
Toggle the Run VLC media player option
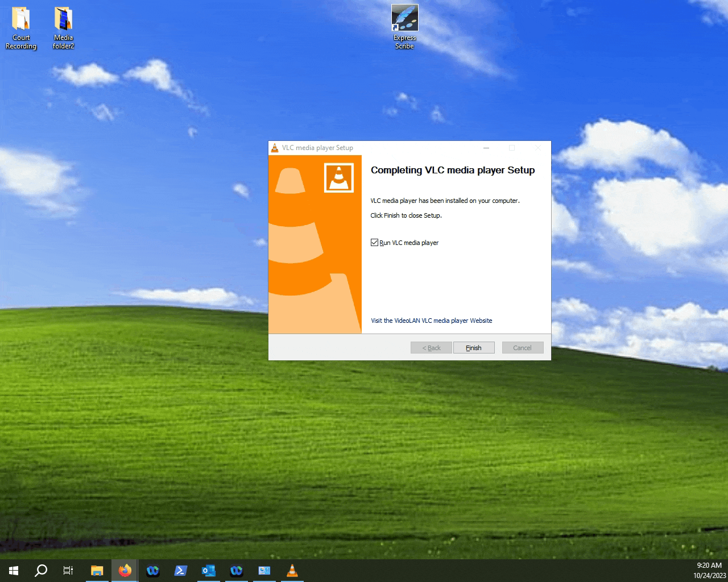[x=375, y=242]
